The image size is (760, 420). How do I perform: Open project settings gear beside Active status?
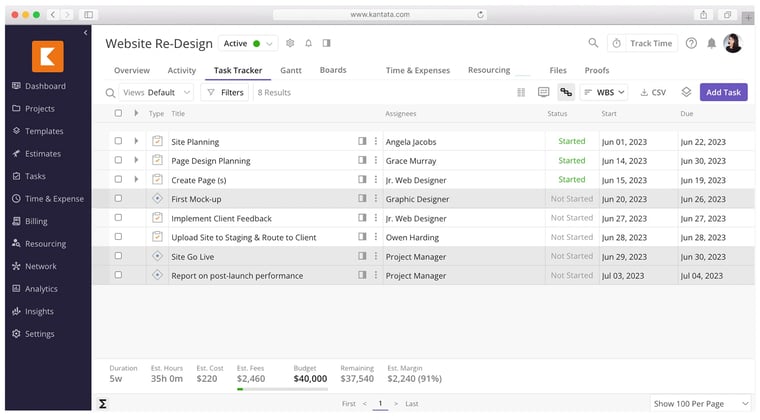coord(290,43)
